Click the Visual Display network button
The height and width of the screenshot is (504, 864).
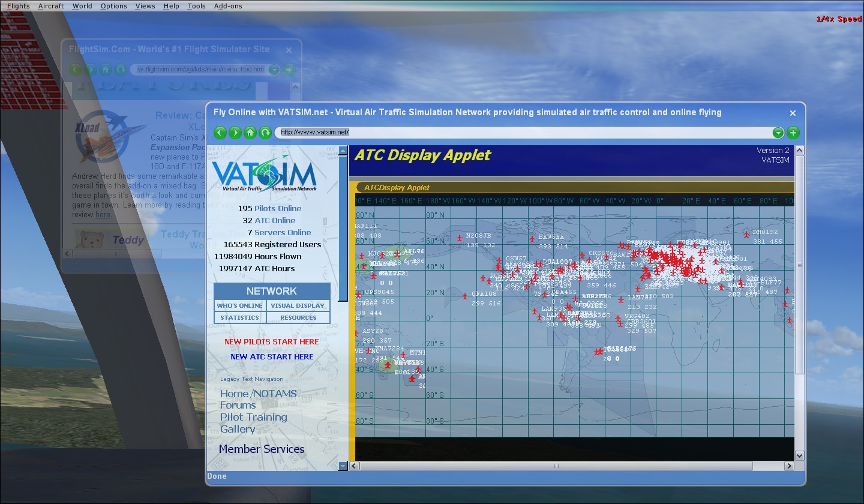298,306
